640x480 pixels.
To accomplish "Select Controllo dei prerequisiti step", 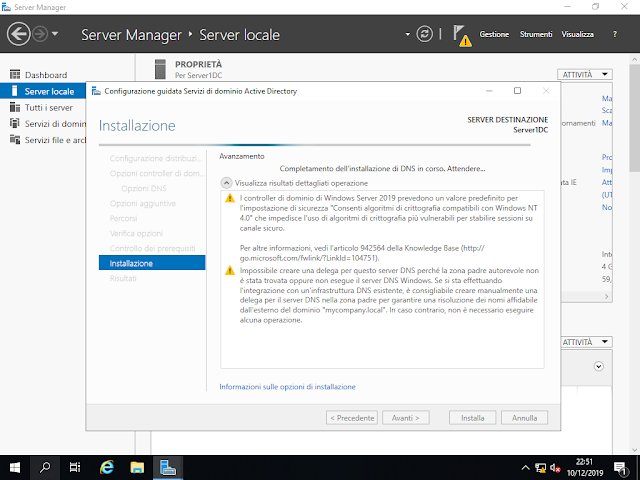I will click(x=152, y=248).
